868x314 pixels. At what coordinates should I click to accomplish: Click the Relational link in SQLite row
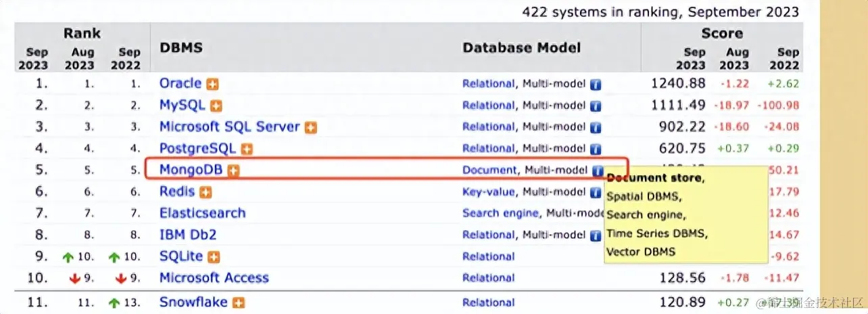click(488, 257)
